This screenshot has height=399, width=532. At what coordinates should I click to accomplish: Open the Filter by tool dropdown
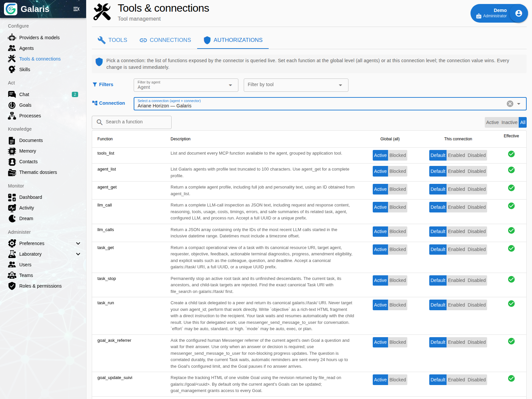(296, 85)
